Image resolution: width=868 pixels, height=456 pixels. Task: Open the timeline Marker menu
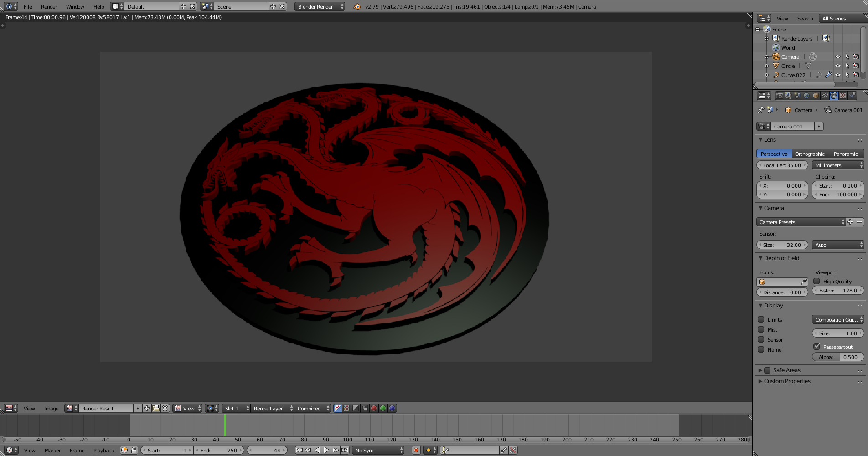pos(52,450)
